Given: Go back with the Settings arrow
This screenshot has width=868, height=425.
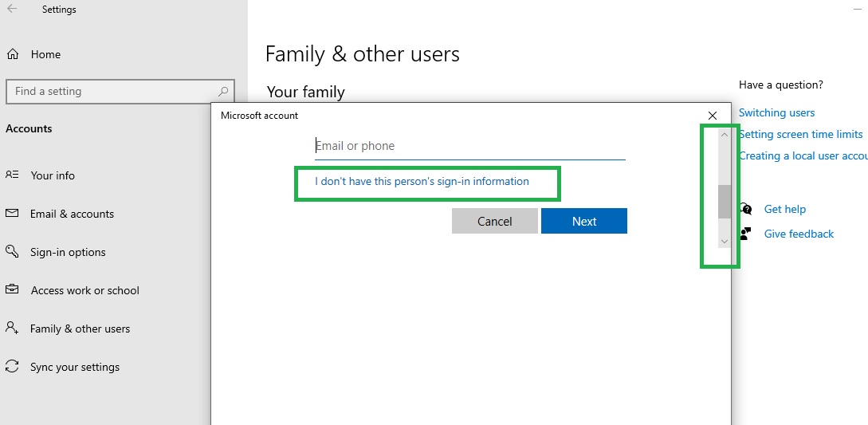Looking at the screenshot, I should pyautogui.click(x=12, y=9).
